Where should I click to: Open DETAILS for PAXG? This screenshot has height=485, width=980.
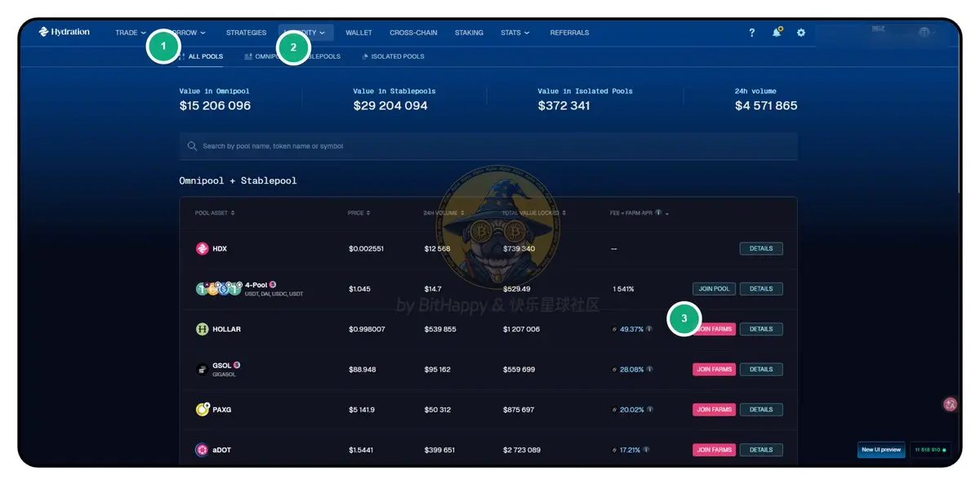(761, 409)
